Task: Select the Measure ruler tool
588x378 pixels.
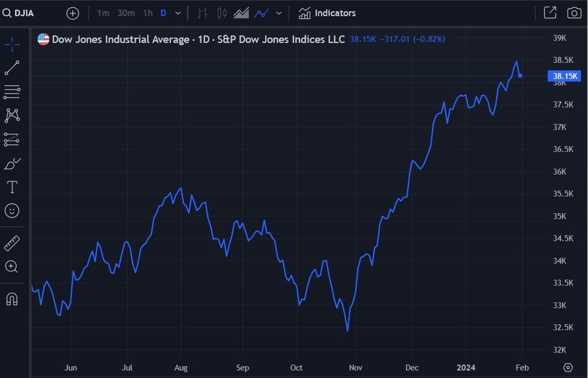Action: tap(11, 243)
